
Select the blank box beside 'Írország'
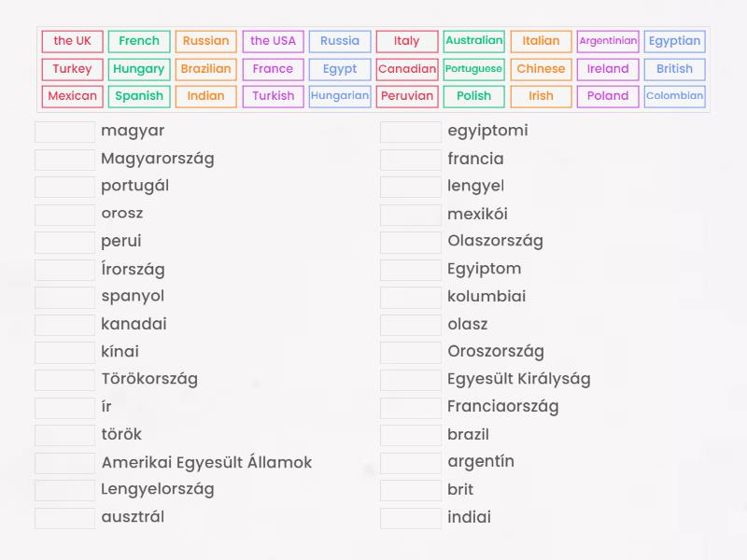point(64,270)
